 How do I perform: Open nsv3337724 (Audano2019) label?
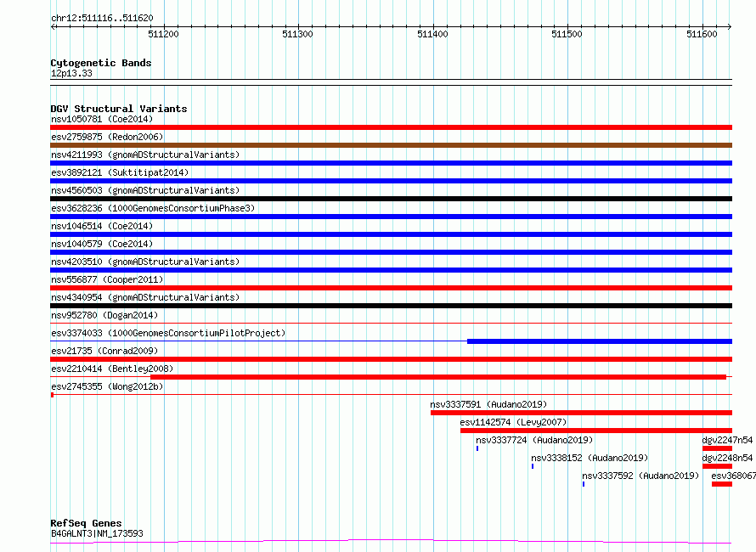[534, 440]
